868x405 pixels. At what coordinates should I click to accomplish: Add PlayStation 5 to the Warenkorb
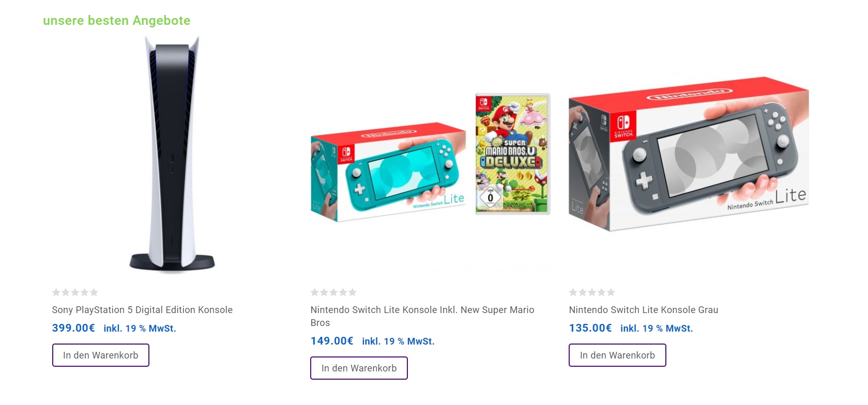pos(101,355)
